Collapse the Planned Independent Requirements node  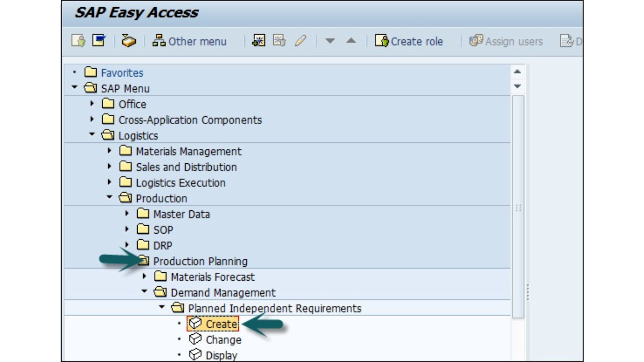click(x=161, y=307)
